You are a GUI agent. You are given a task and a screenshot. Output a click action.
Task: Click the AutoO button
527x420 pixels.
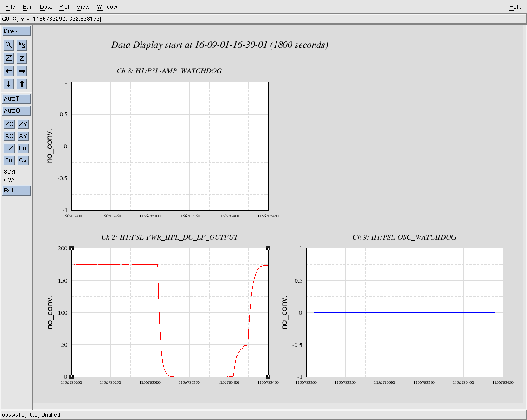tap(17, 111)
